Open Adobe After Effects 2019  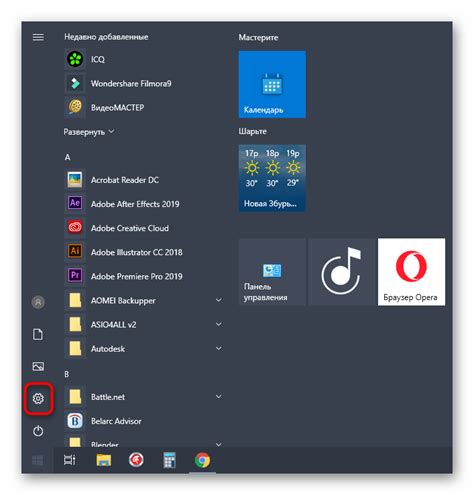143,203
